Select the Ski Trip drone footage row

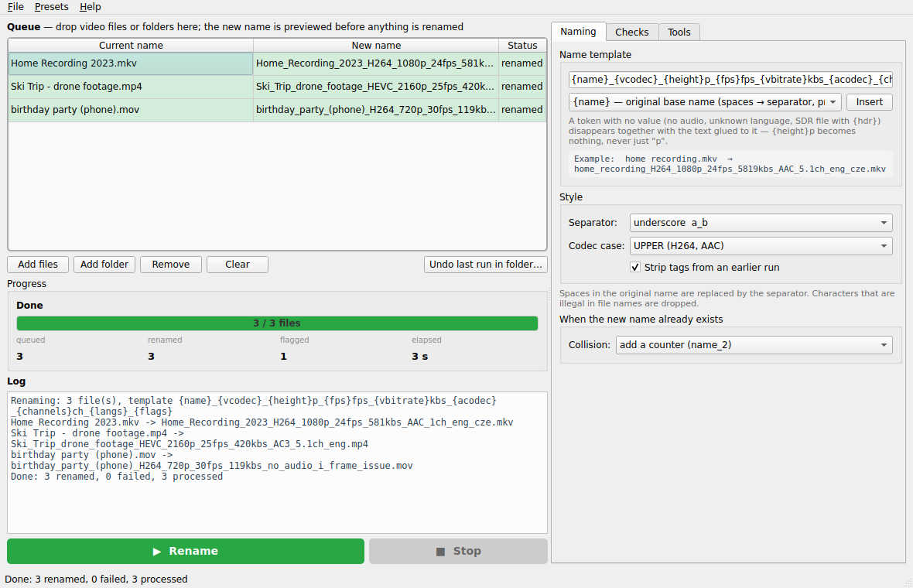pos(277,86)
